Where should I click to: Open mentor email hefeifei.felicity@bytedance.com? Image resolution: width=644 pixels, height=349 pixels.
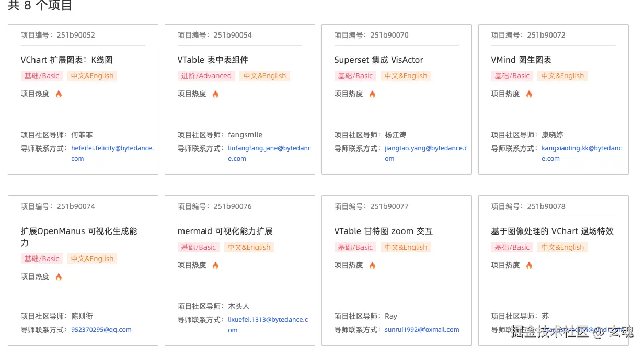tap(112, 153)
